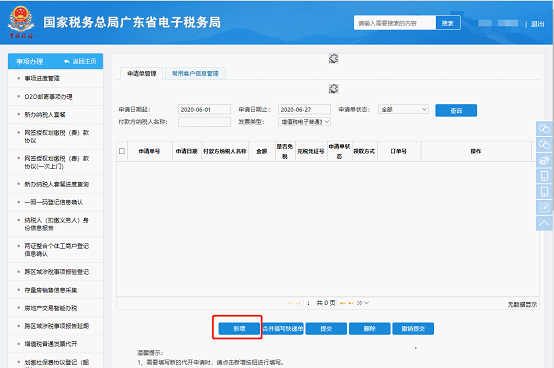The image size is (554, 368).
Task: Click the return arrow next to 返回主页
Action: [x=66, y=61]
